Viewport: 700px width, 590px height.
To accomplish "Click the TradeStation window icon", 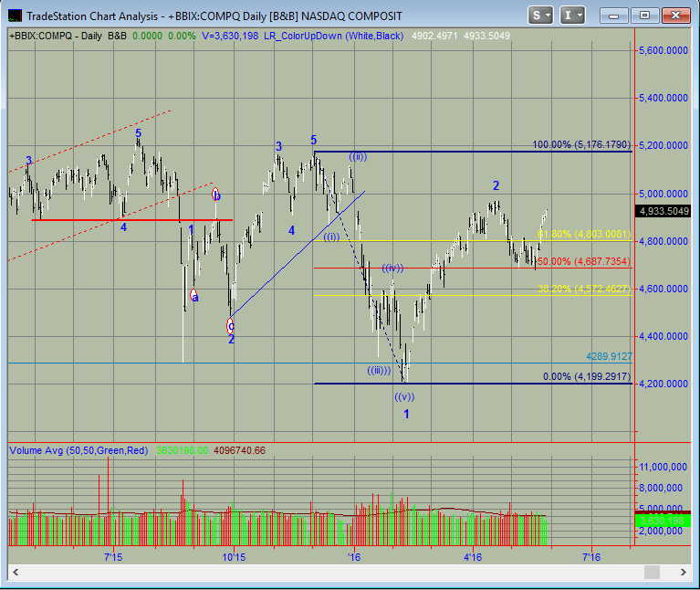I will click(15, 16).
